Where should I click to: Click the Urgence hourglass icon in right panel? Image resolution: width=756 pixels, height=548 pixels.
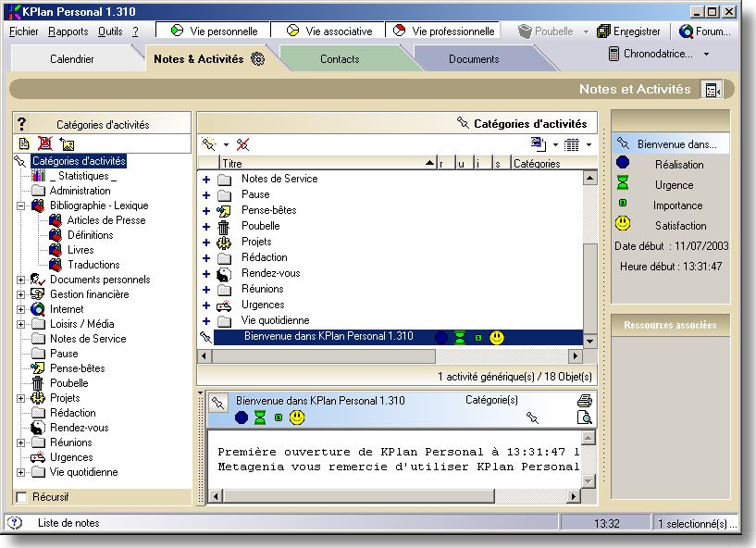[623, 183]
